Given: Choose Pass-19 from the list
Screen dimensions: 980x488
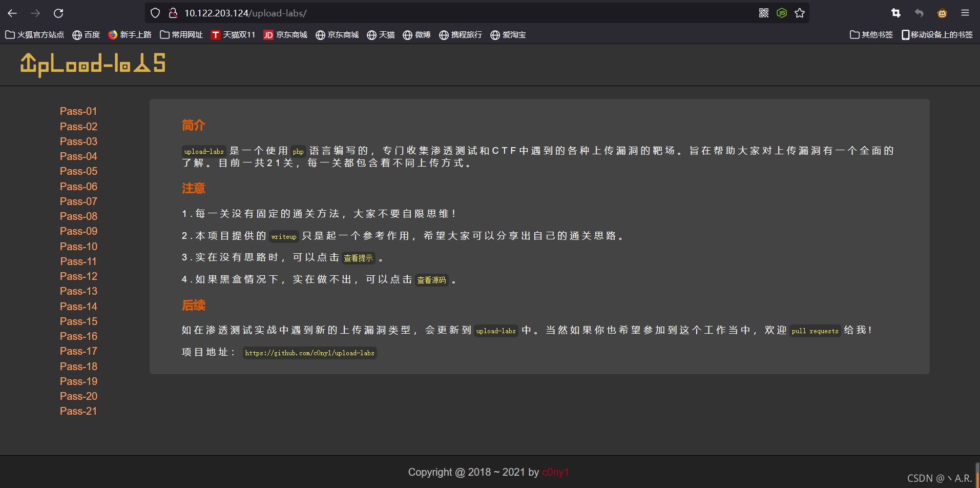Looking at the screenshot, I should [x=78, y=381].
